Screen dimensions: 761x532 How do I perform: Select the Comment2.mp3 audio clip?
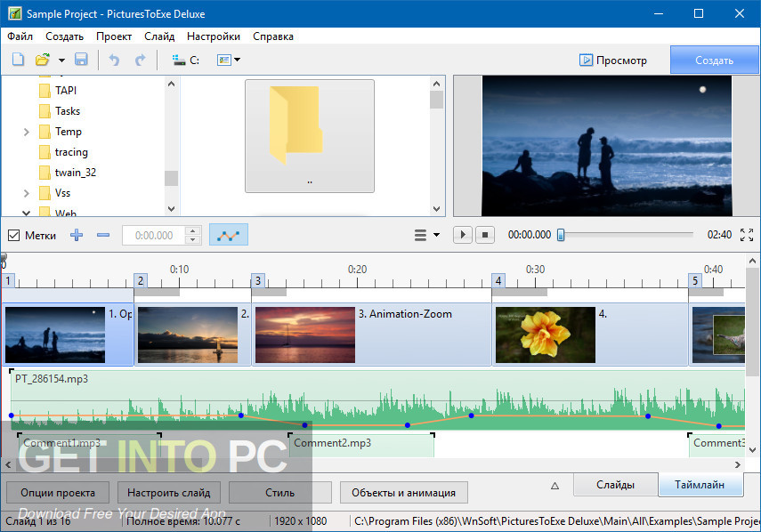[x=361, y=445]
